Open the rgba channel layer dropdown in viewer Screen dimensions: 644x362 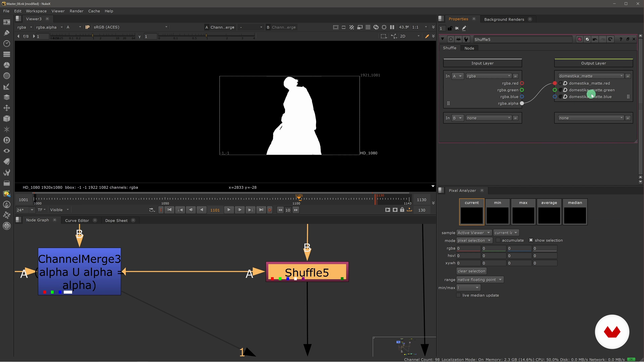24,27
